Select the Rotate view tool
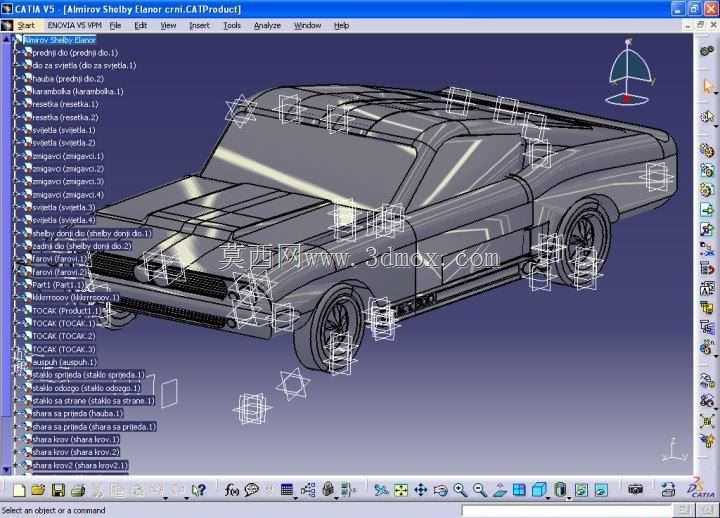This screenshot has width=720, height=518. (440, 490)
